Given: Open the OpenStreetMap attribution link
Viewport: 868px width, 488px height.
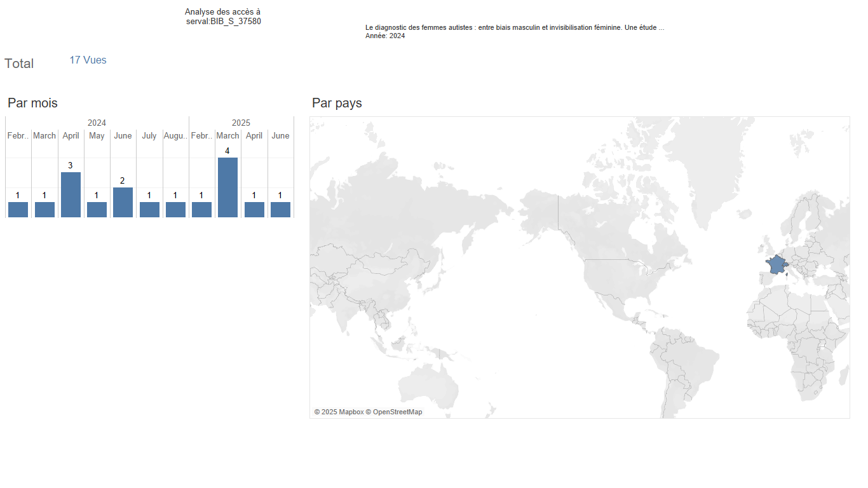Looking at the screenshot, I should pos(393,412).
